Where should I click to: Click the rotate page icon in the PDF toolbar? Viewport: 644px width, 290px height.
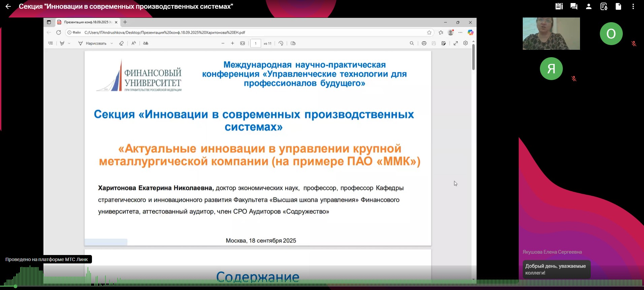(x=281, y=43)
